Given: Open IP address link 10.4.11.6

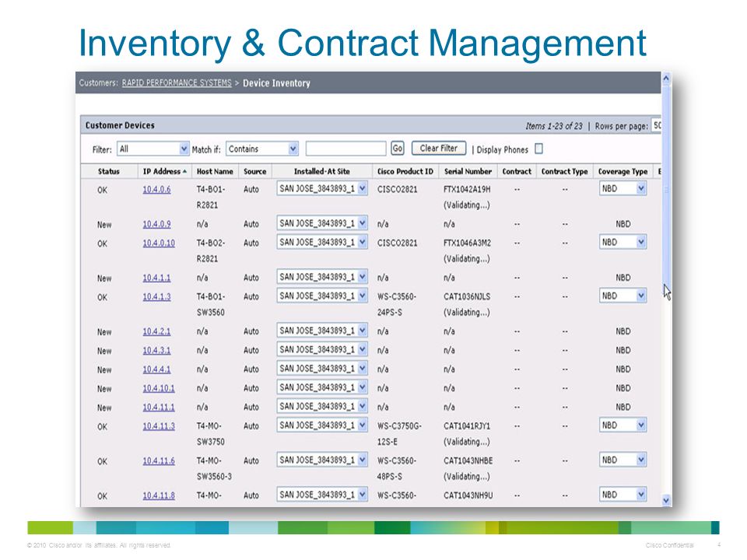Looking at the screenshot, I should click(159, 461).
